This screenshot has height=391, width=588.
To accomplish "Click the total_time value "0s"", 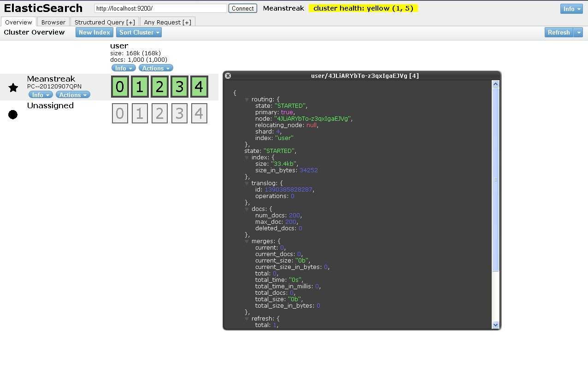I will pos(294,280).
